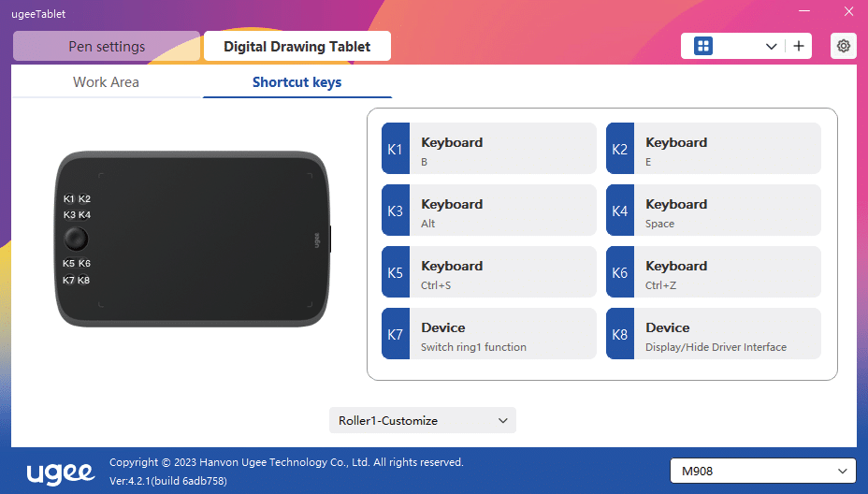
Task: Click the plus icon to add application
Action: [798, 46]
